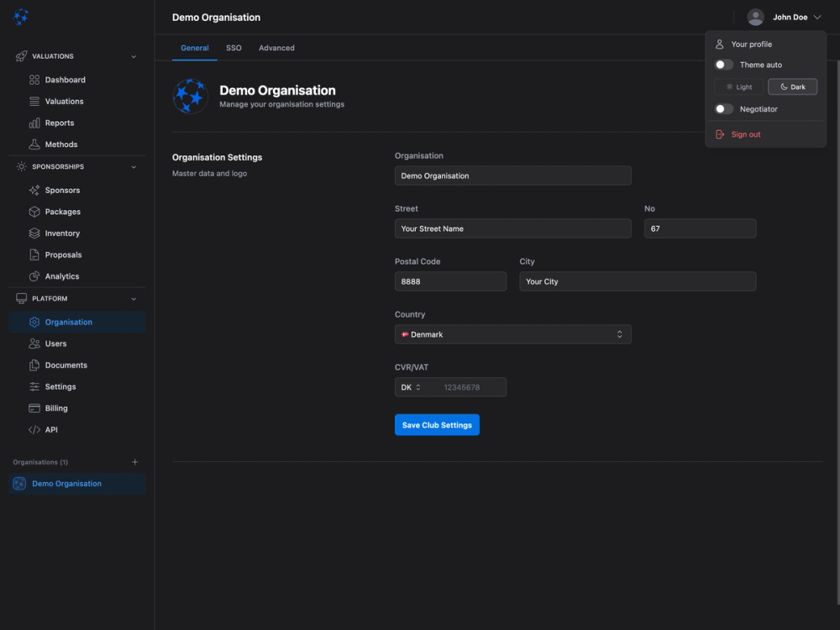Switch to the SSO tab
The image size is (840, 630).
(x=234, y=48)
